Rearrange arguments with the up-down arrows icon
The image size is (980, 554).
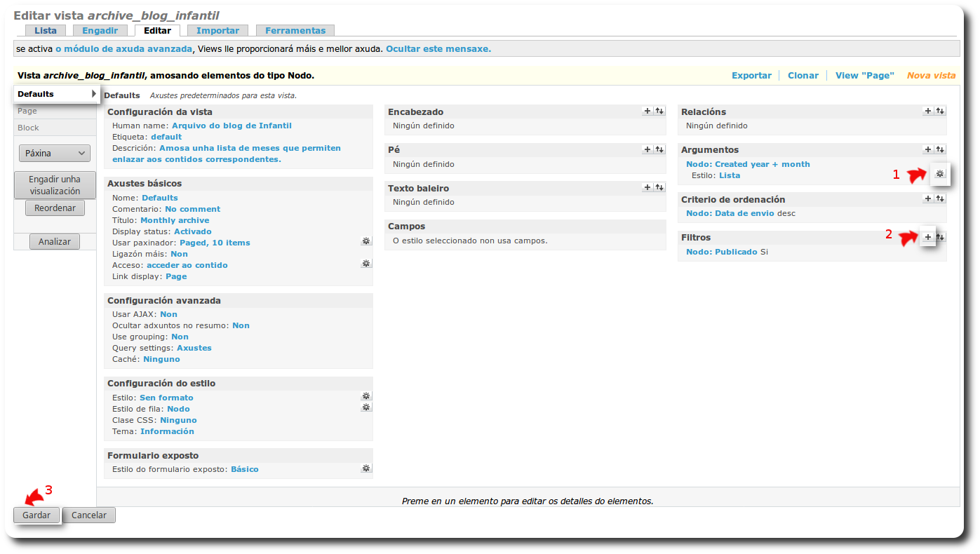(940, 149)
